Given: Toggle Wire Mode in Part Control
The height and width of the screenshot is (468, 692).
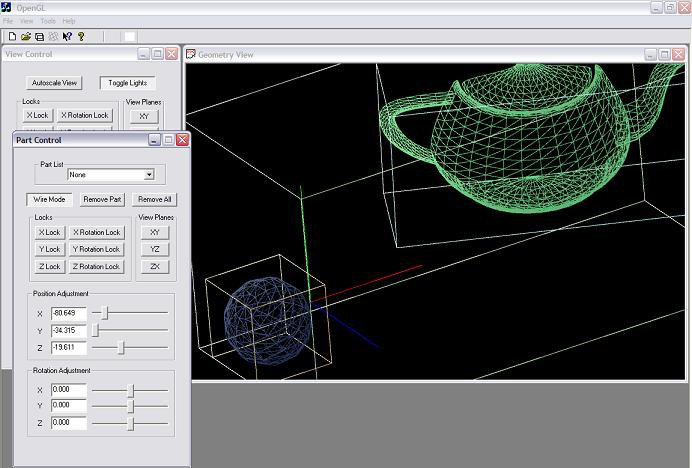Looking at the screenshot, I should pyautogui.click(x=49, y=199).
